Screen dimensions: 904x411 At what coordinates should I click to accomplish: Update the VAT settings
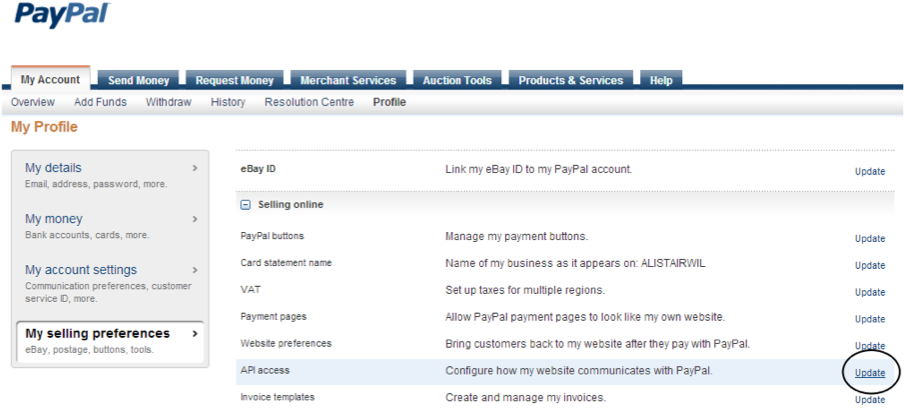coord(869,292)
